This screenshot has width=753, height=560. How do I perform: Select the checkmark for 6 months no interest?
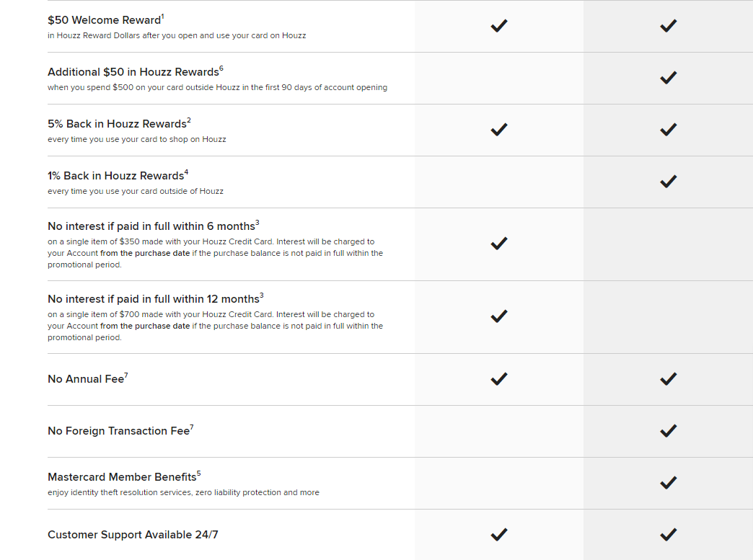[x=498, y=244]
